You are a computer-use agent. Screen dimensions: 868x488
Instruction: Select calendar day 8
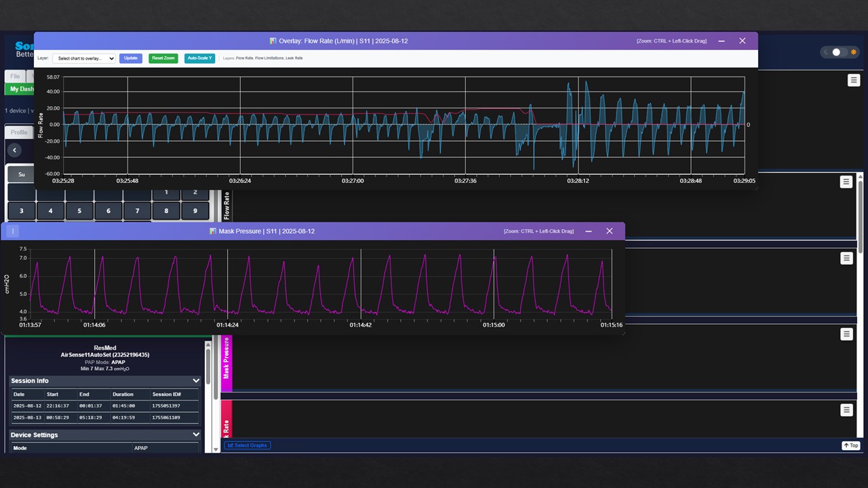pos(166,211)
